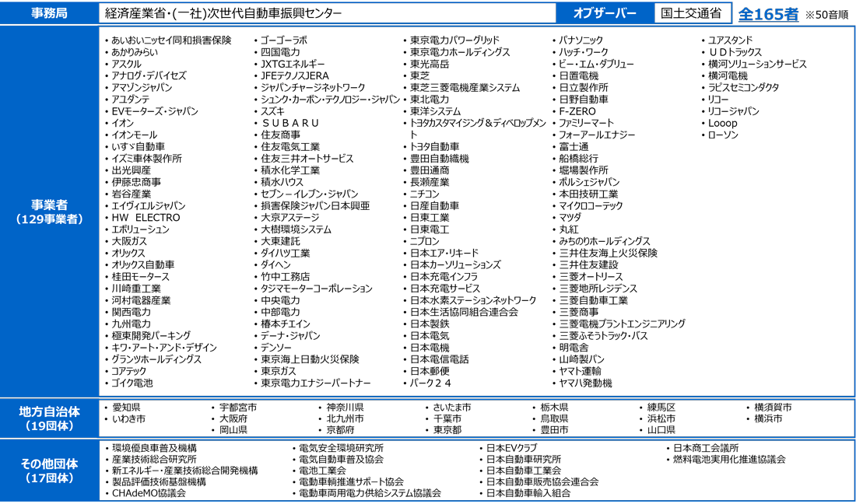Select the 地方自治体 (19団体) side header

pyautogui.click(x=49, y=418)
